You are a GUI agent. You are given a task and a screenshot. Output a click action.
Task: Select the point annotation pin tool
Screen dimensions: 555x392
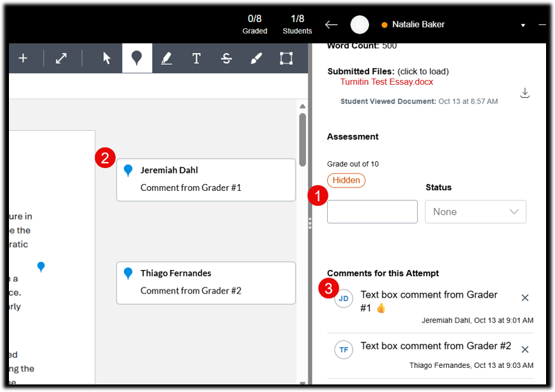point(137,58)
